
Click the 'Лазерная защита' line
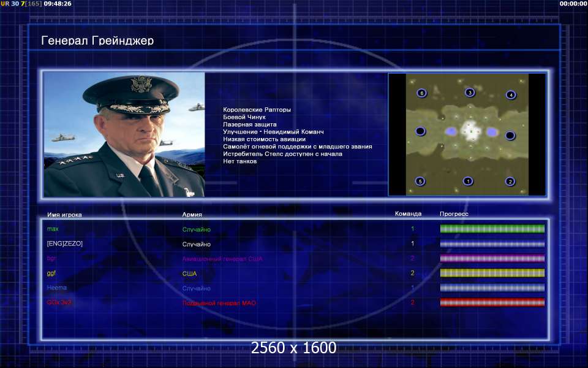tap(250, 125)
